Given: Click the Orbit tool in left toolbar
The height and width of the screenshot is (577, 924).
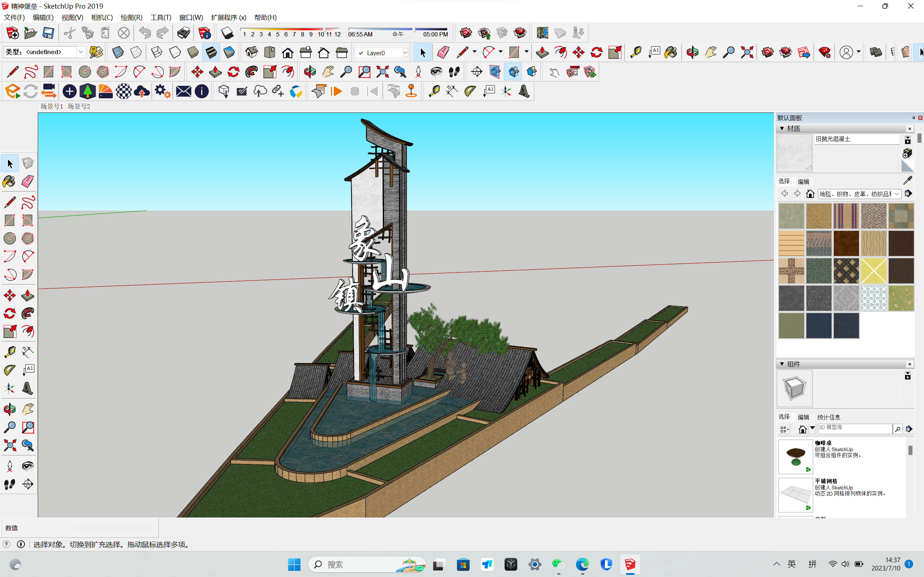Looking at the screenshot, I should [x=9, y=409].
